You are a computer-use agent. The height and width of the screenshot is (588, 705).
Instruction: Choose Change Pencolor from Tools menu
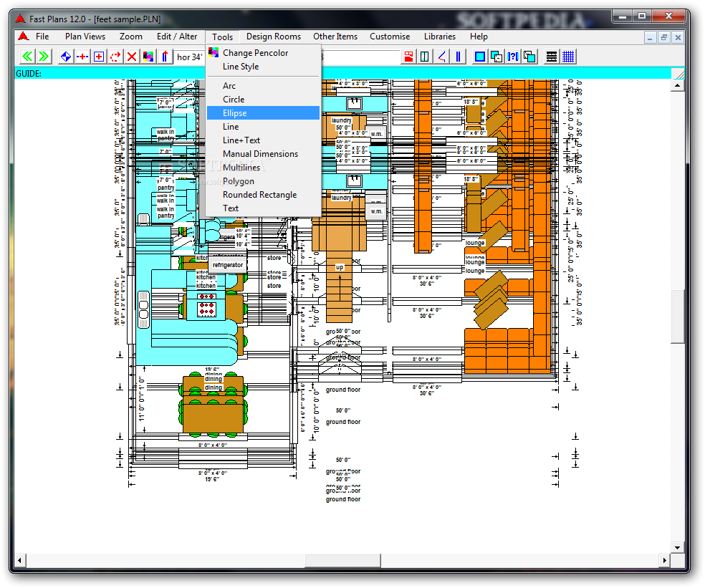tap(264, 53)
